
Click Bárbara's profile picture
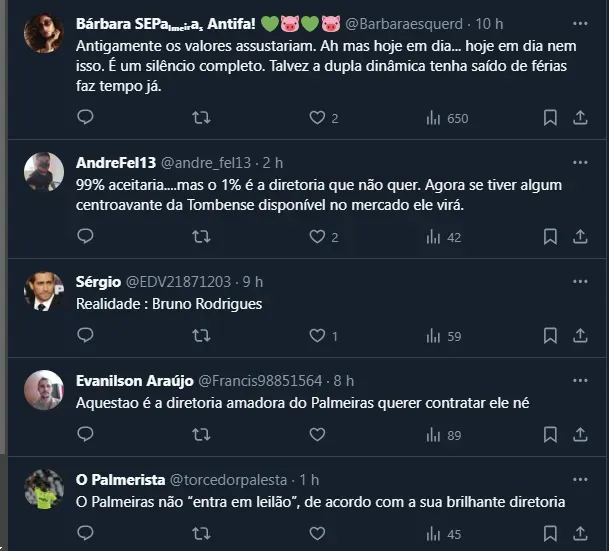44,34
